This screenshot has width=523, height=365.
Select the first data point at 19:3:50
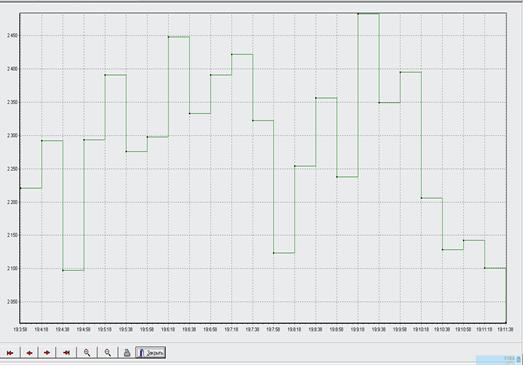[20, 189]
